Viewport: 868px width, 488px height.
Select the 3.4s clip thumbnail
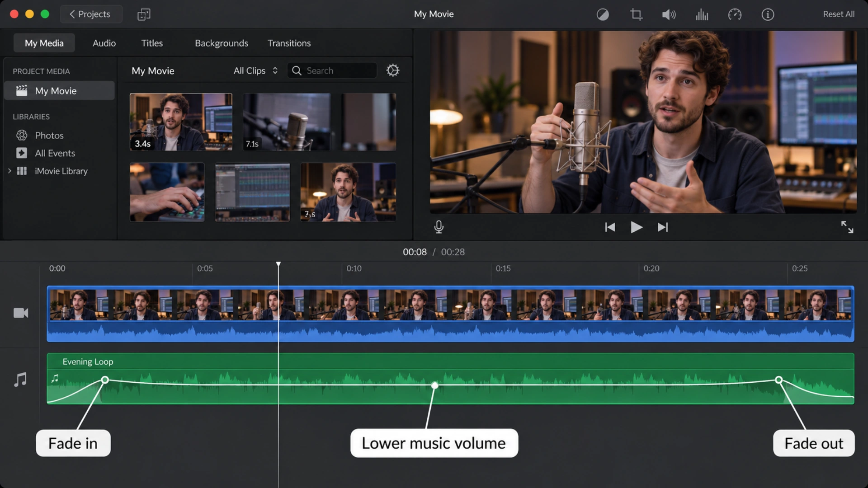point(181,122)
